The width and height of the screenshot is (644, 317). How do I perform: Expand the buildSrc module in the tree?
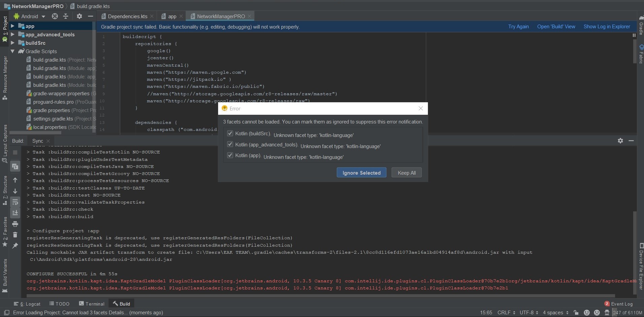(12, 43)
